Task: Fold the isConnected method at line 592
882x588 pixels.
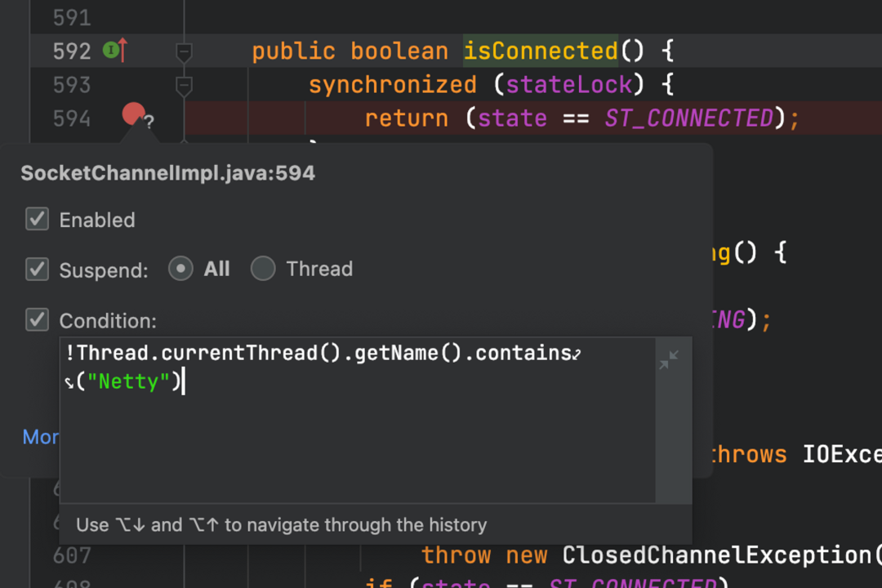Action: 184,52
